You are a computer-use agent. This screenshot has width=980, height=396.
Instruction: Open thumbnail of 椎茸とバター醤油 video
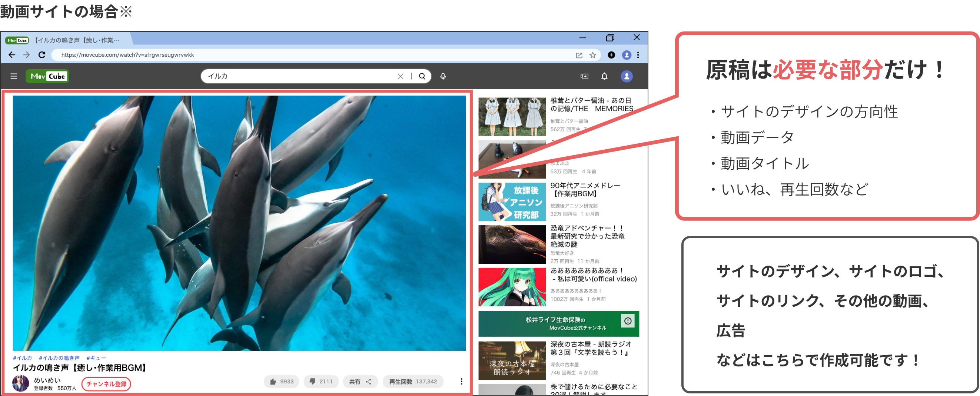click(x=512, y=117)
